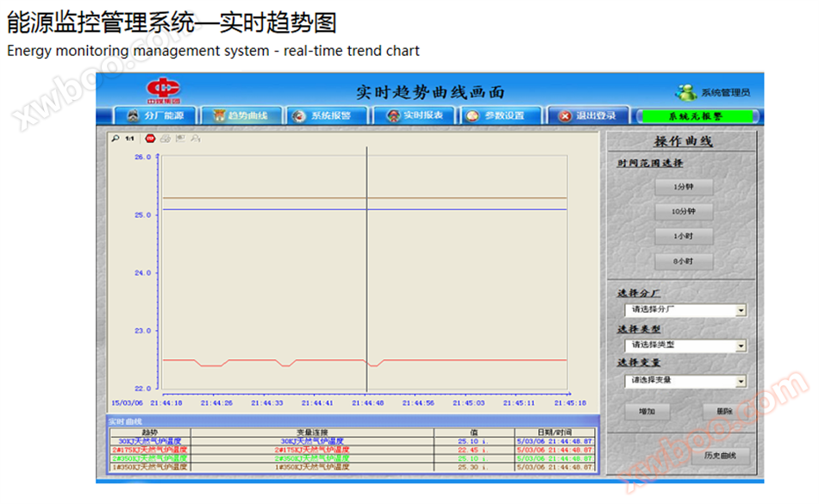Click the 值 column header

pyautogui.click(x=474, y=432)
